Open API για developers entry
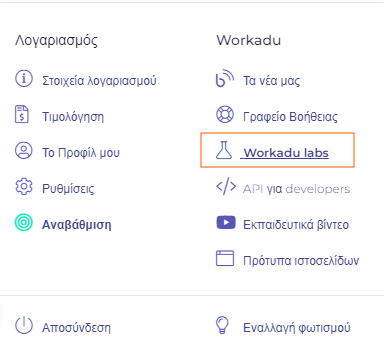 pyautogui.click(x=296, y=189)
